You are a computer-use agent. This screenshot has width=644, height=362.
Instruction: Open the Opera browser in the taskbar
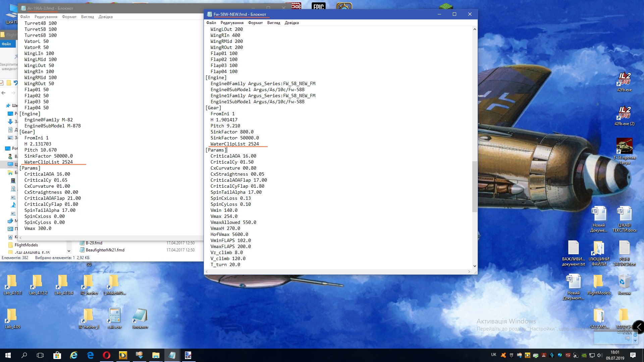point(106,355)
